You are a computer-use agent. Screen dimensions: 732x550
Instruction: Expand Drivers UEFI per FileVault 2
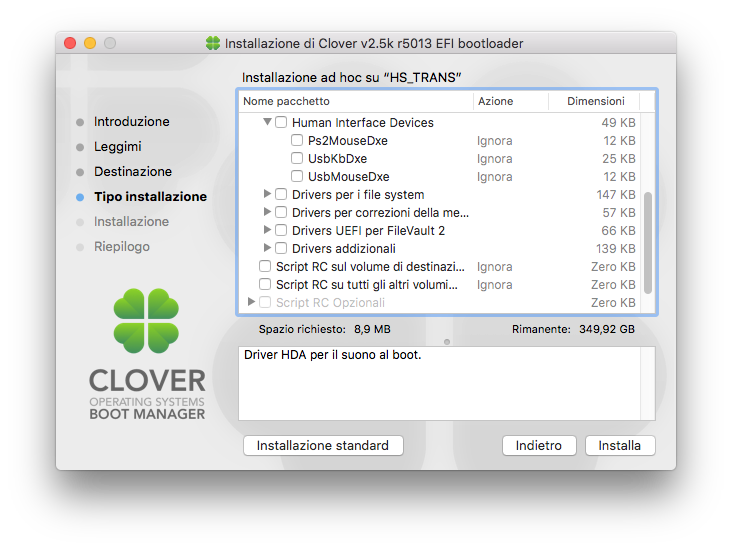pyautogui.click(x=267, y=230)
